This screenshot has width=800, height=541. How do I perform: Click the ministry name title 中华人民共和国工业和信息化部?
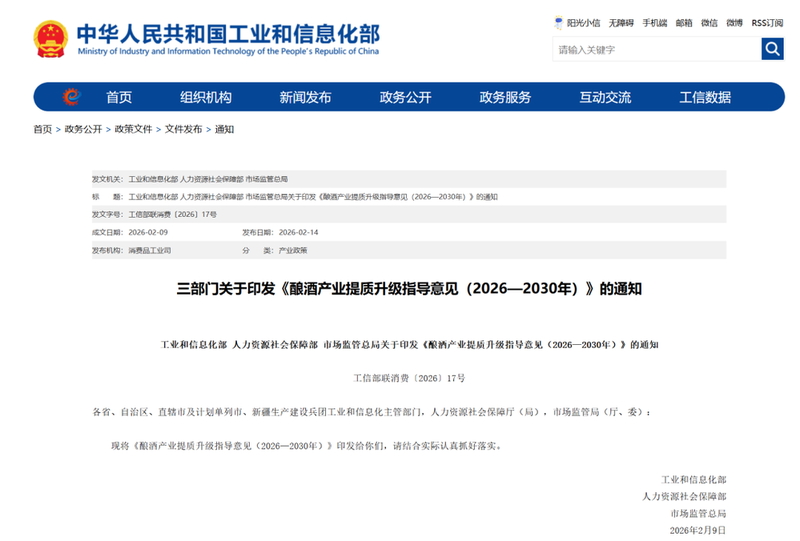click(229, 34)
